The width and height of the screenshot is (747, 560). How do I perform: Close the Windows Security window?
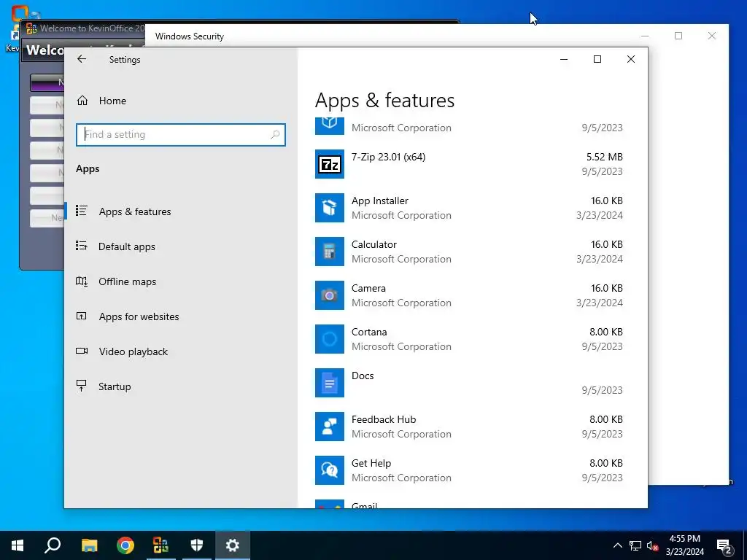coord(712,36)
